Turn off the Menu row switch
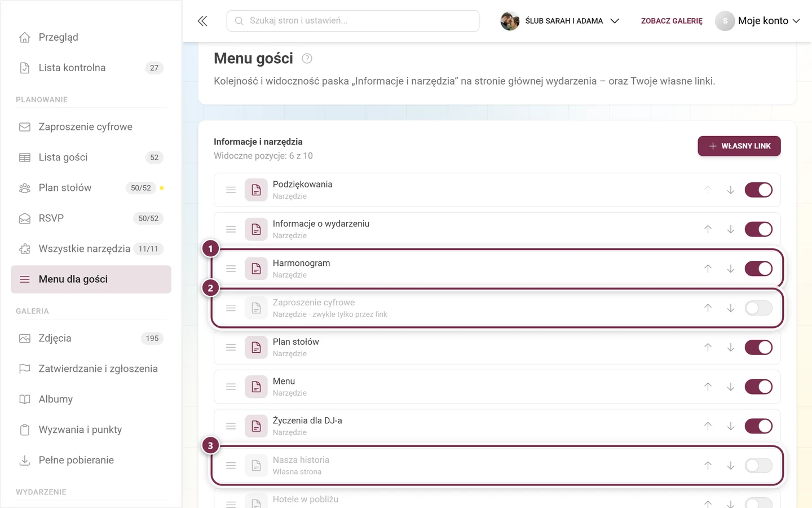This screenshot has height=508, width=812. tap(758, 387)
